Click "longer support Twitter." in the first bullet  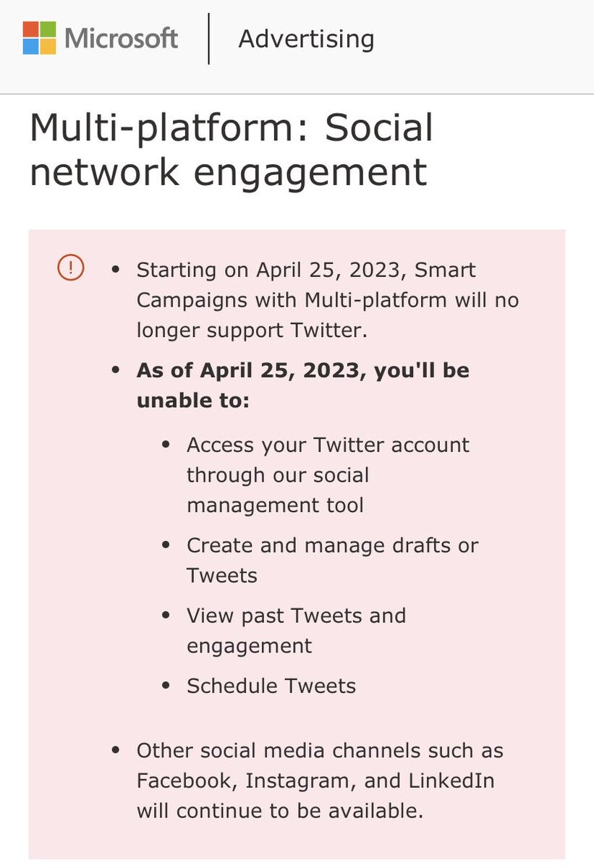click(x=249, y=330)
